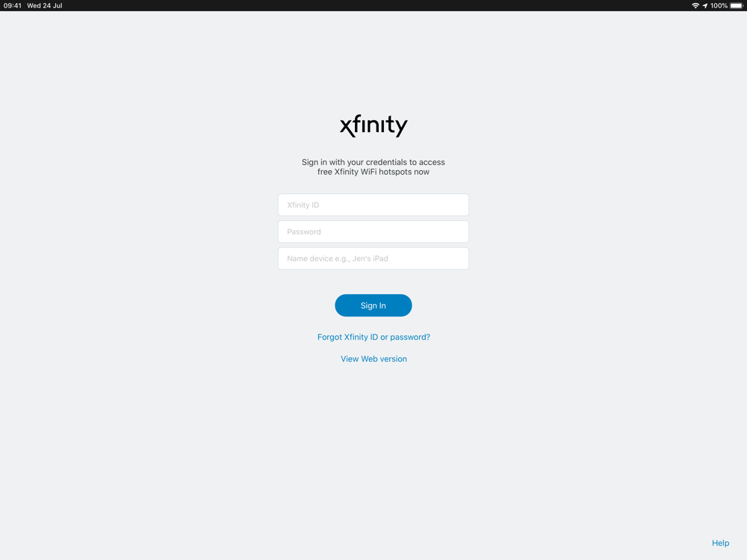Screen dimensions: 747x560
Task: Click the blue Sign In button
Action: 373,305
